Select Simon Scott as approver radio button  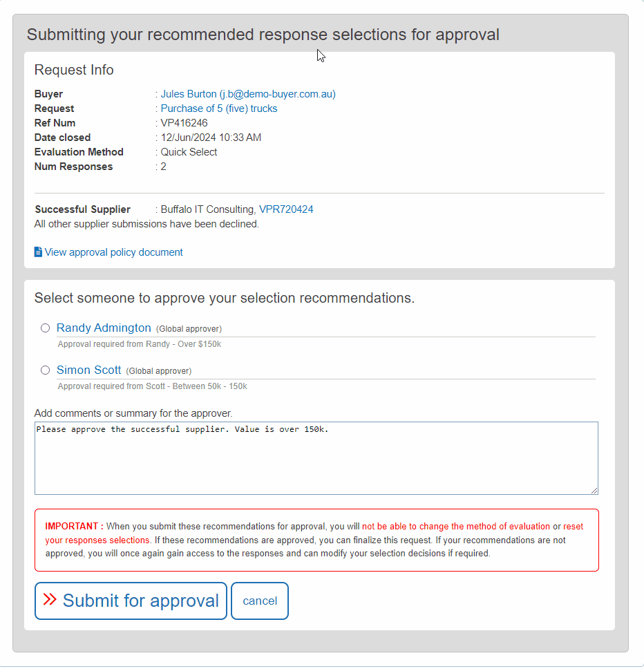(x=45, y=370)
